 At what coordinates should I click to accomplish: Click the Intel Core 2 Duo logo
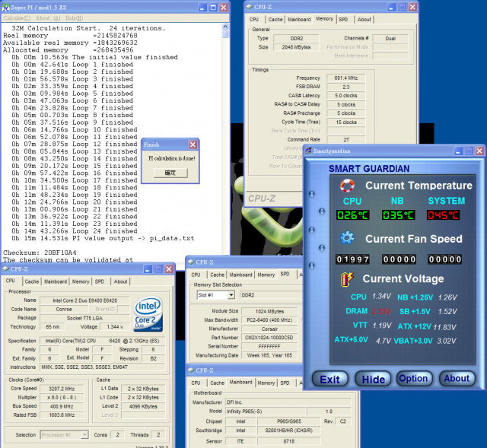(x=148, y=314)
